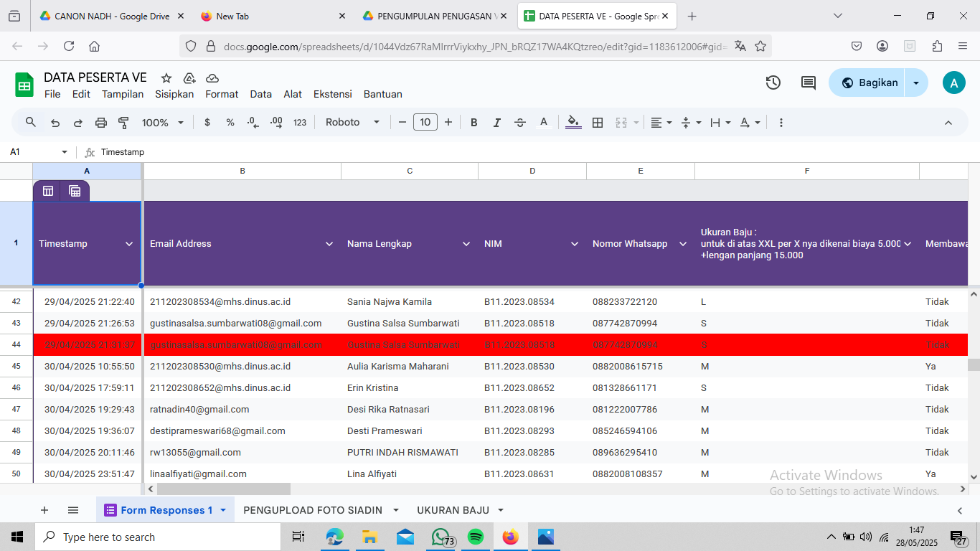Image resolution: width=980 pixels, height=551 pixels.
Task: Decrease decimal places
Action: click(x=253, y=123)
